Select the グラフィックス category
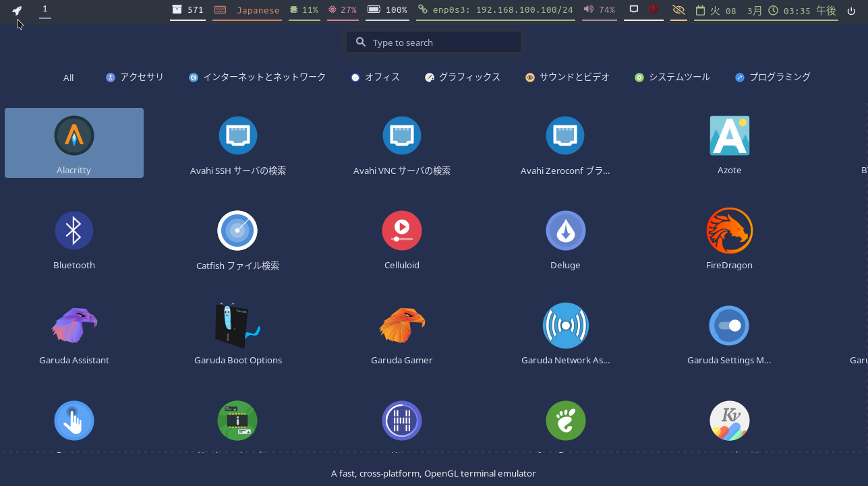 (463, 78)
